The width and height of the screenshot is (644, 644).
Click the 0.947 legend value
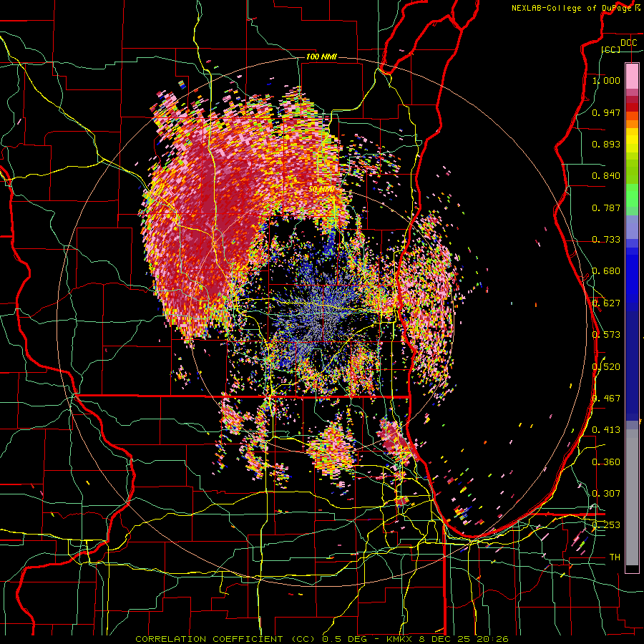tap(606, 112)
